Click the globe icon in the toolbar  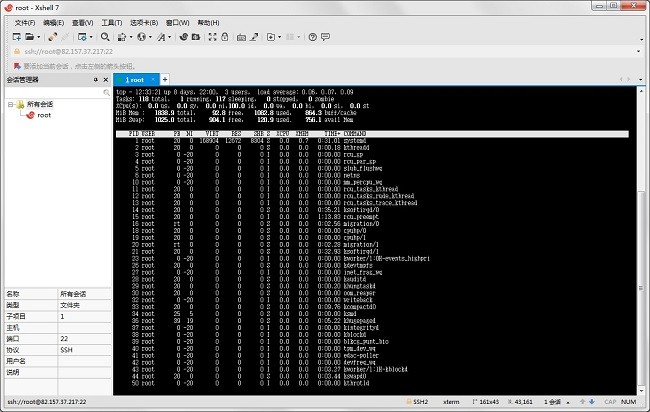141,36
